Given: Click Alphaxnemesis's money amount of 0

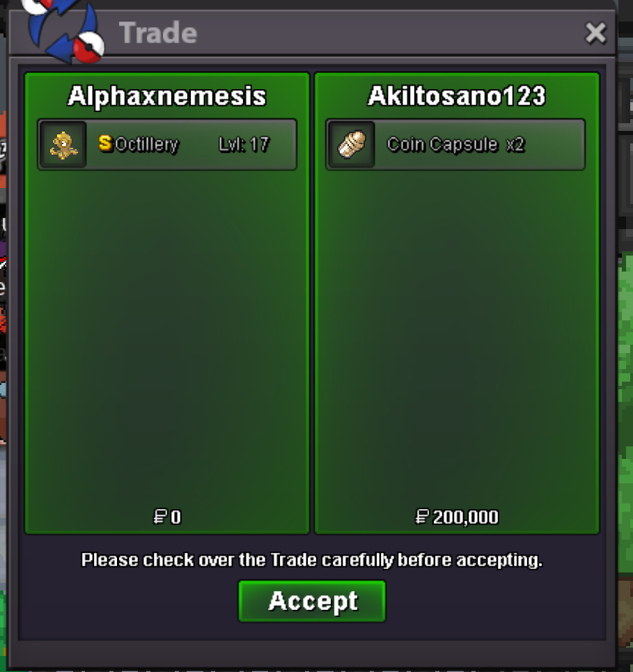Looking at the screenshot, I should click(175, 517).
